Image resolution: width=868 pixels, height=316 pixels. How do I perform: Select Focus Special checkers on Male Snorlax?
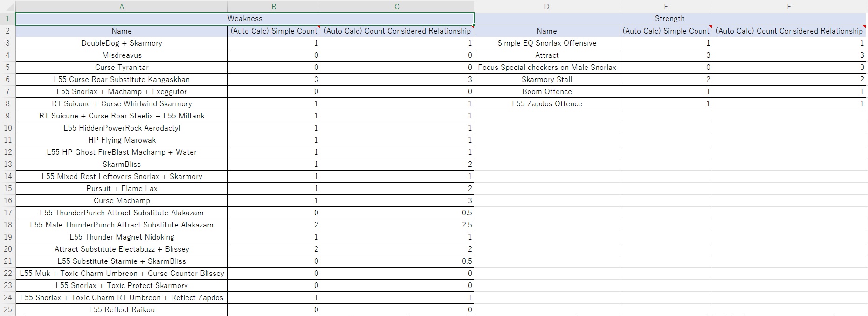click(547, 67)
